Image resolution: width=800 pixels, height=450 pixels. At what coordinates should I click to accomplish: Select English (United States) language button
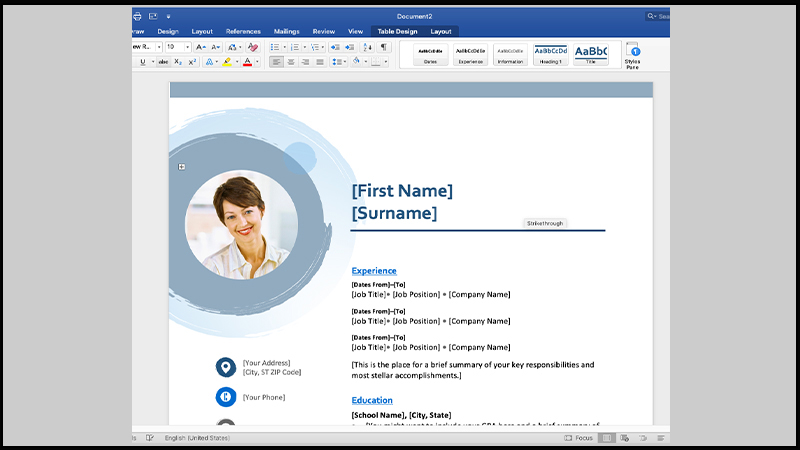click(x=197, y=438)
